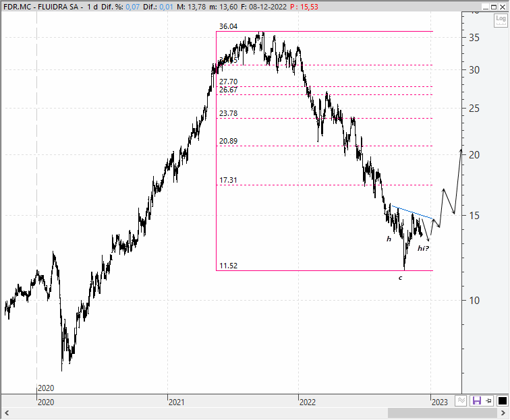510x420 pixels.
Task: Click the 23.78 retracement label
Action: (228, 113)
